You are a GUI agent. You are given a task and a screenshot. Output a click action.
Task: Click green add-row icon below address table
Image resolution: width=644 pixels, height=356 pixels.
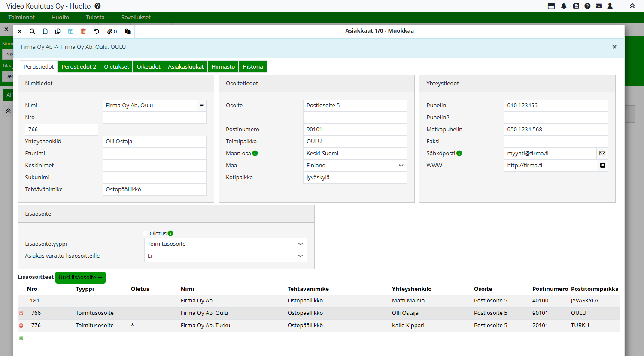(21, 338)
